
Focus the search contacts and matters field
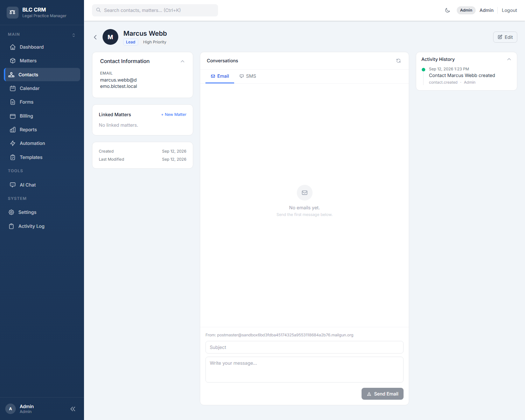[155, 10]
